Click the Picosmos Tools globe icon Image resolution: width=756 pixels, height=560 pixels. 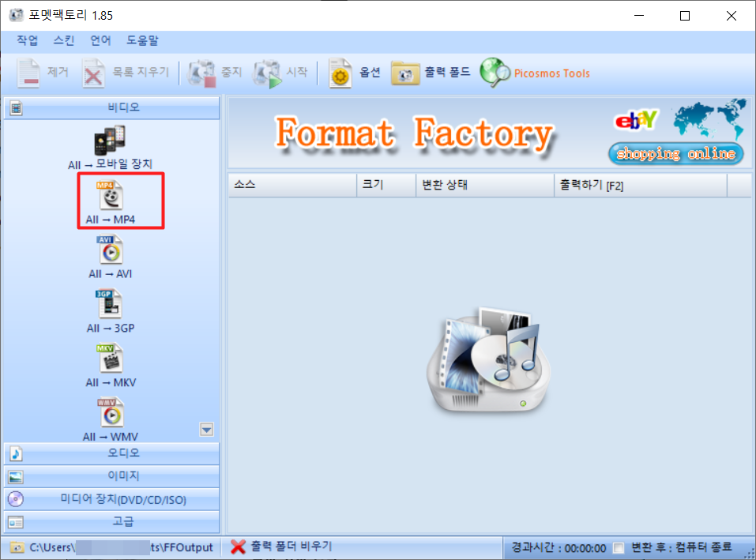click(x=495, y=73)
